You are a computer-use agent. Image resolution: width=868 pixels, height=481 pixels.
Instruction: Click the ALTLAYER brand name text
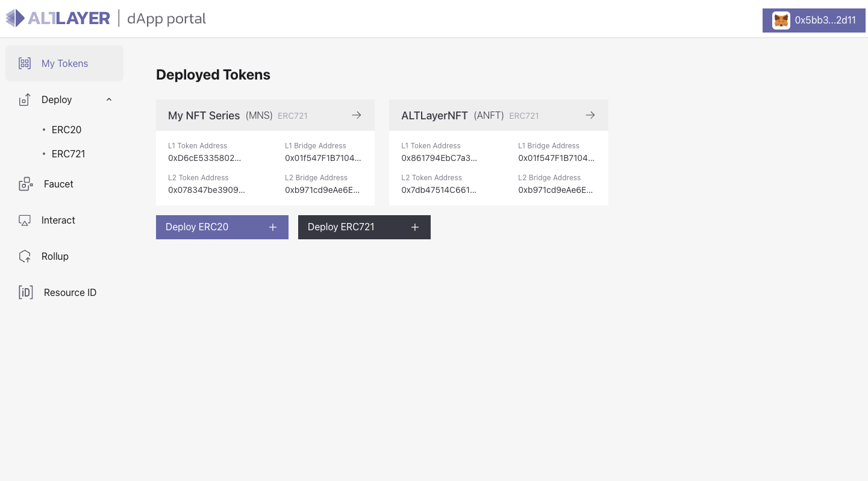pos(69,18)
